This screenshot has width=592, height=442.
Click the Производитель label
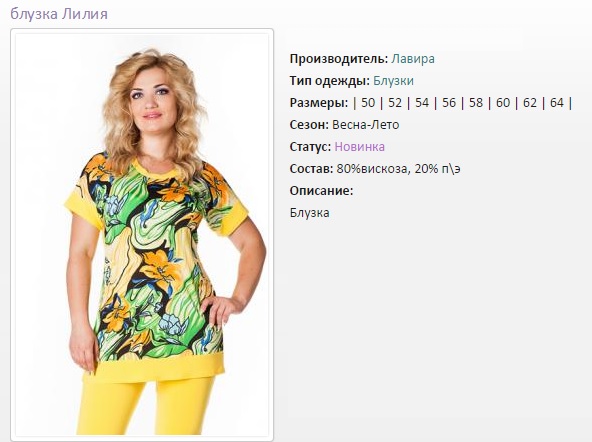click(x=339, y=59)
